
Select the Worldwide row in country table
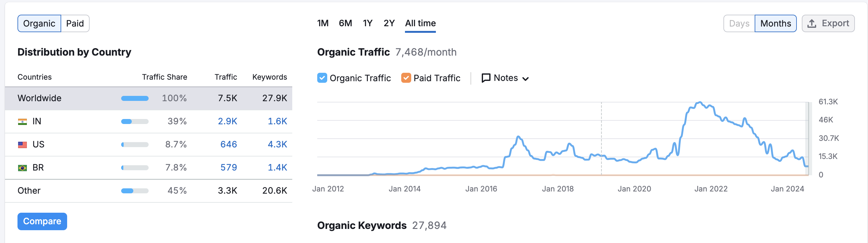(39, 98)
